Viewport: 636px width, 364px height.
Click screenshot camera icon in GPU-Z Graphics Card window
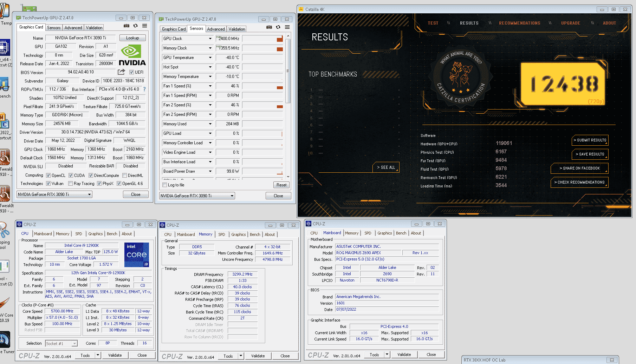pyautogui.click(x=126, y=26)
